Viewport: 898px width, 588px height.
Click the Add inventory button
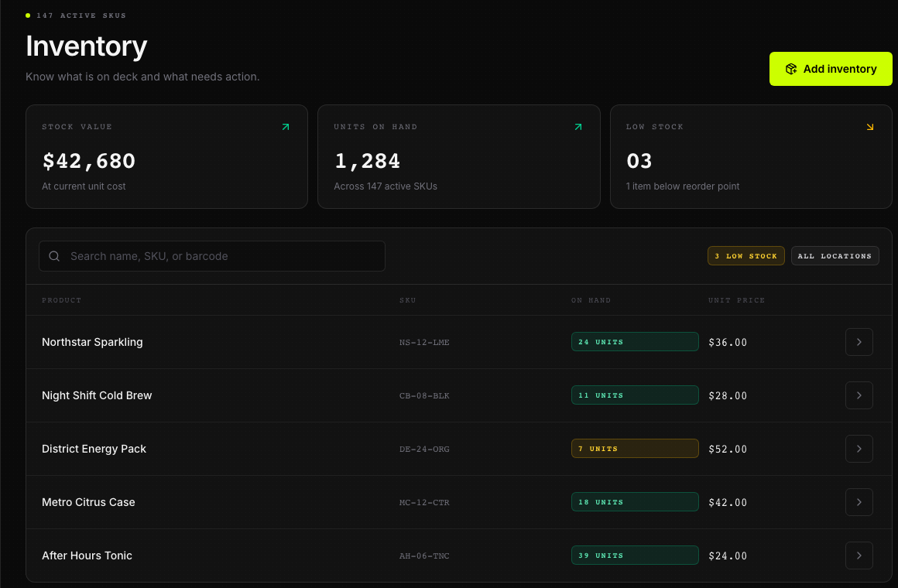(831, 69)
